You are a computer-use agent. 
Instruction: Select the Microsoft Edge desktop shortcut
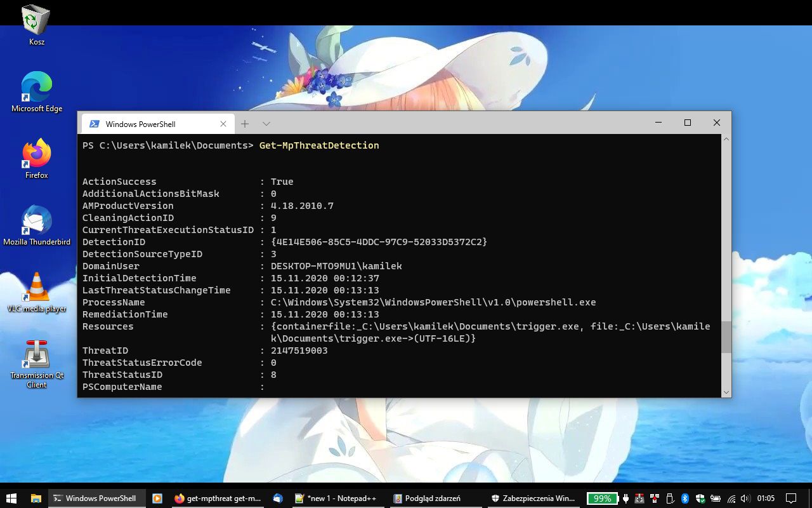tap(37, 92)
